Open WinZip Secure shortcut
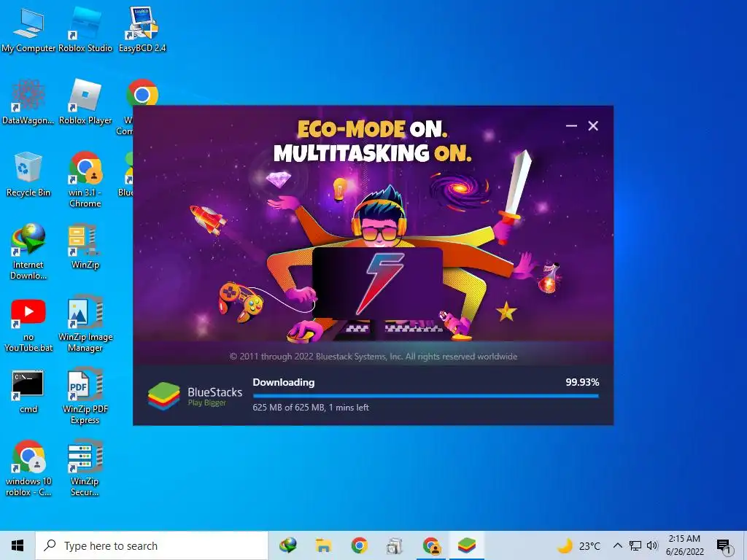The image size is (747, 560). pyautogui.click(x=85, y=468)
